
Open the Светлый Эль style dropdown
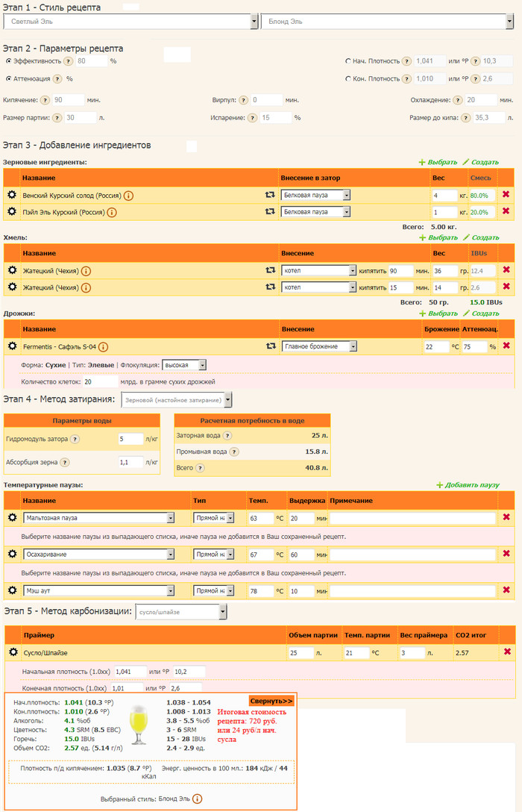tap(130, 22)
